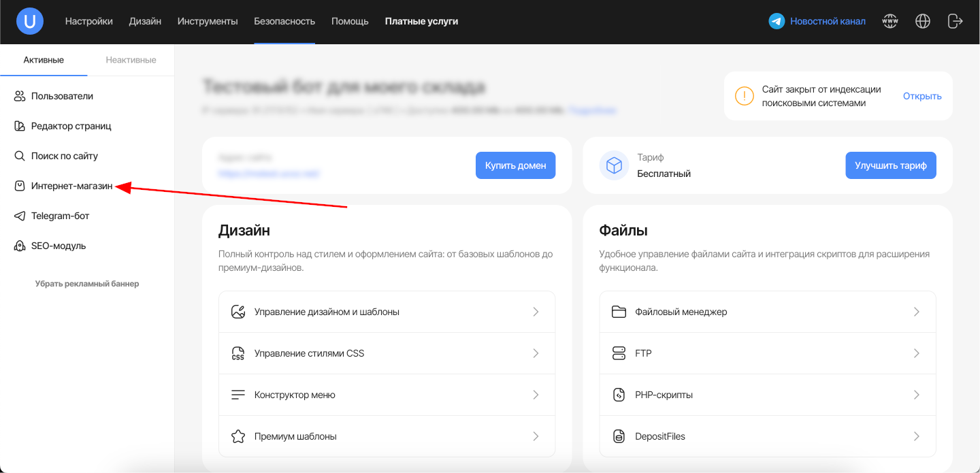Click the WWW globe icon

tap(889, 21)
